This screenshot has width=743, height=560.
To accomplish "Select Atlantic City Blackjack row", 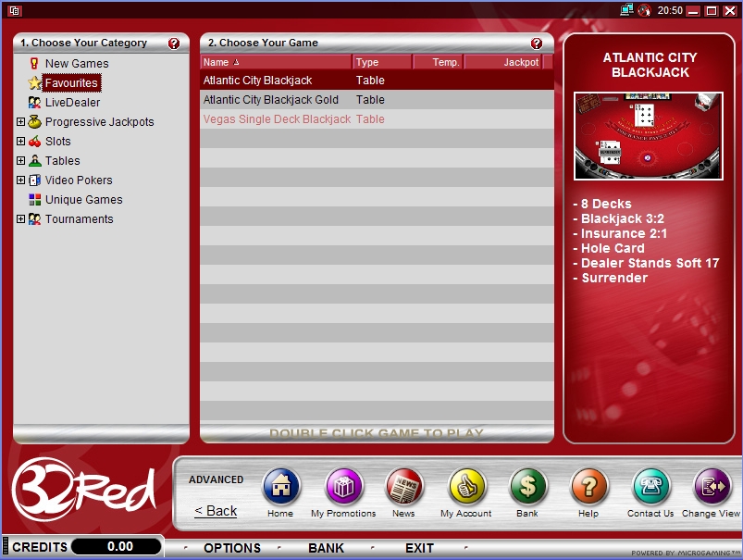I will pos(377,81).
